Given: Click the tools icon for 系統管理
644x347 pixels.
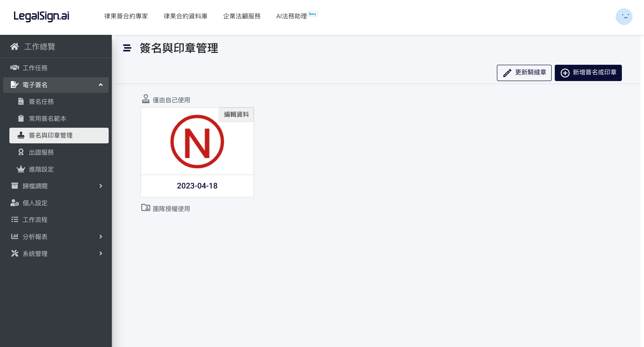Looking at the screenshot, I should coord(15,253).
